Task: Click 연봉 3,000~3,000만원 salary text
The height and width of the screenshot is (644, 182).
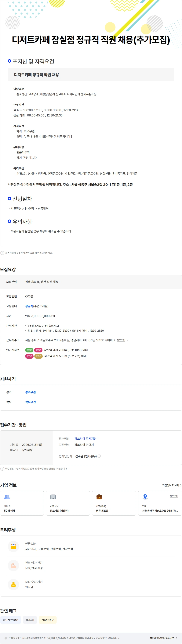Action: (40, 316)
